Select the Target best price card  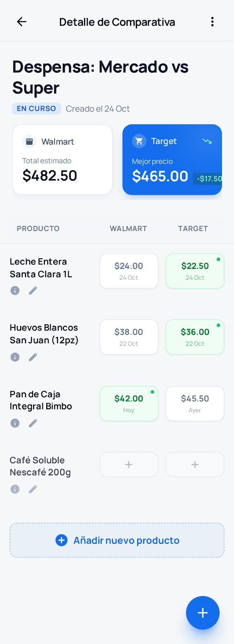(x=172, y=159)
